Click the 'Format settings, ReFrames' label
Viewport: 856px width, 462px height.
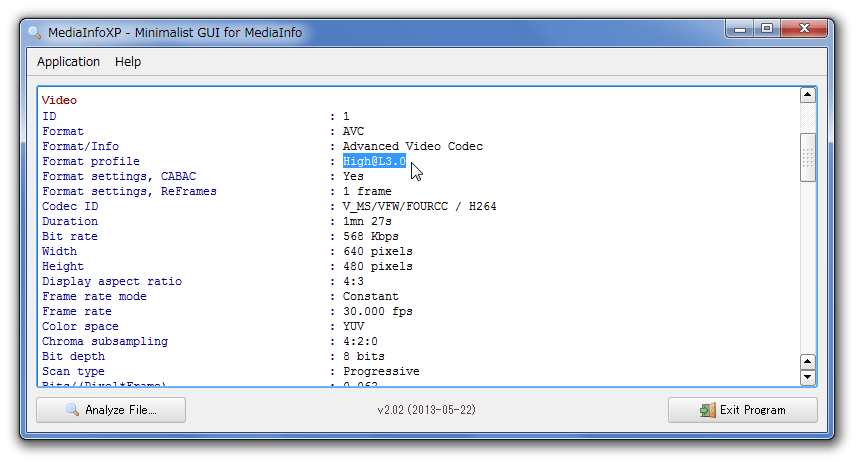pos(129,191)
